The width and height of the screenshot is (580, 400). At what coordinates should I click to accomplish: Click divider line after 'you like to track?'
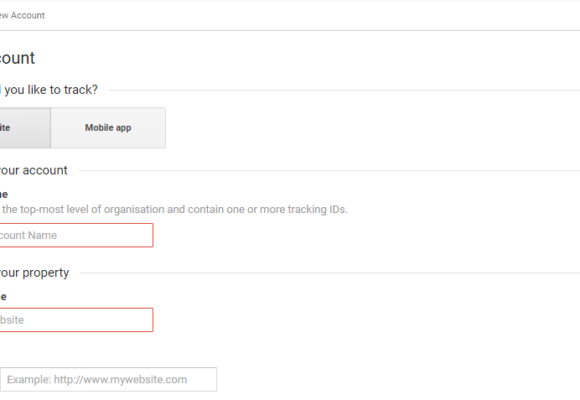click(x=344, y=90)
